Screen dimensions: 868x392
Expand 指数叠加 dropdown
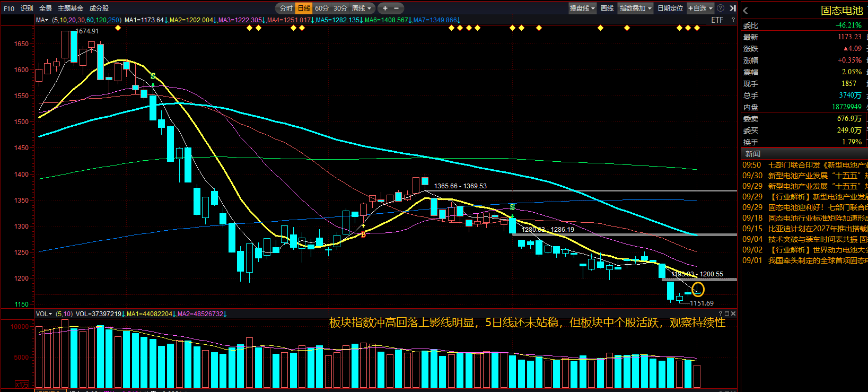pos(635,8)
